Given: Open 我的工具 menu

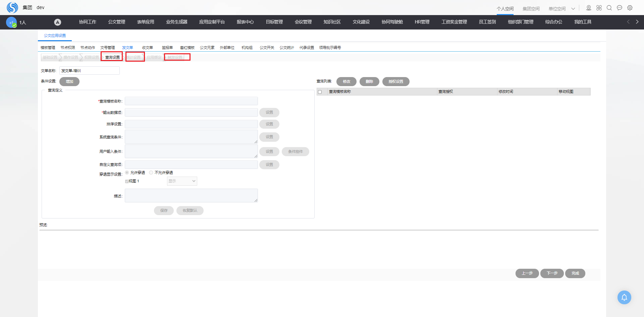Looking at the screenshot, I should [583, 22].
